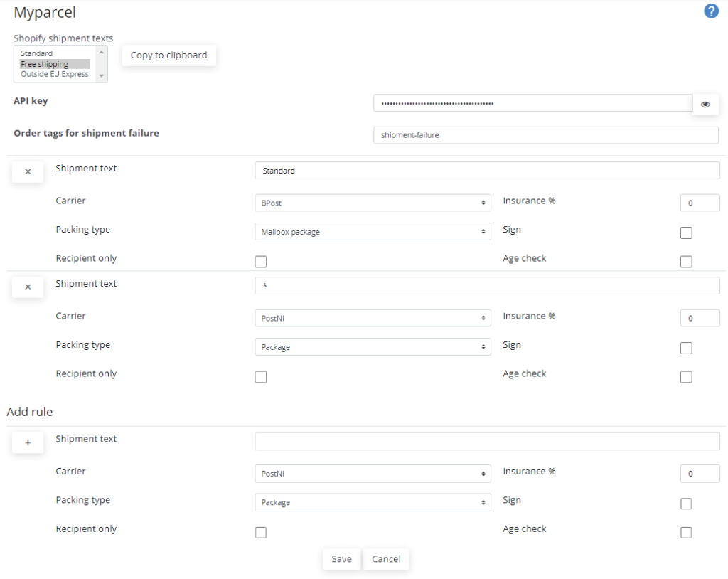Toggle Age check for asterisk rule
This screenshot has width=728, height=579.
coord(686,377)
